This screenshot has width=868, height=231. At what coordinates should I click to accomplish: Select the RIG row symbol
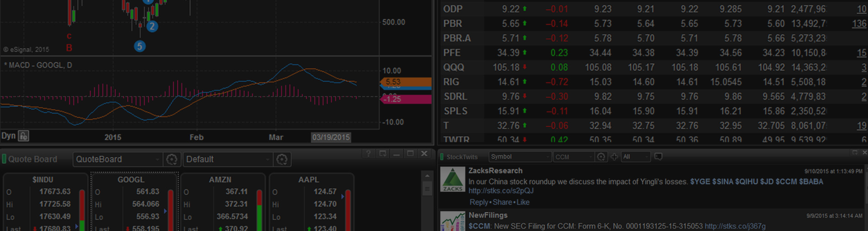point(451,82)
